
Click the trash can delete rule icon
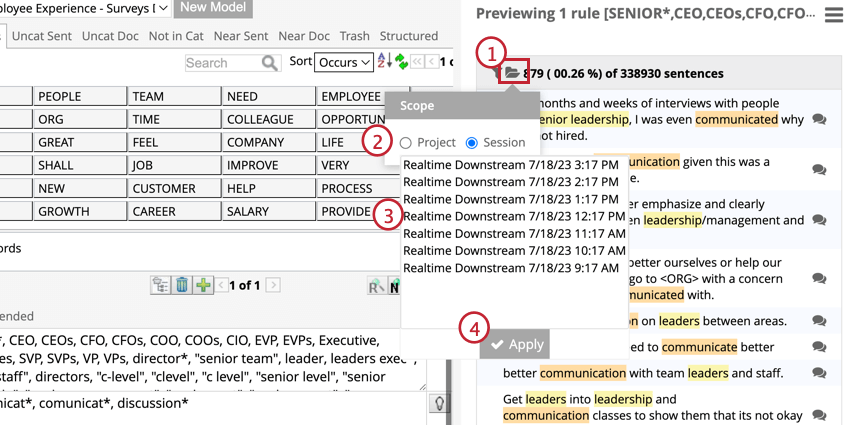182,285
